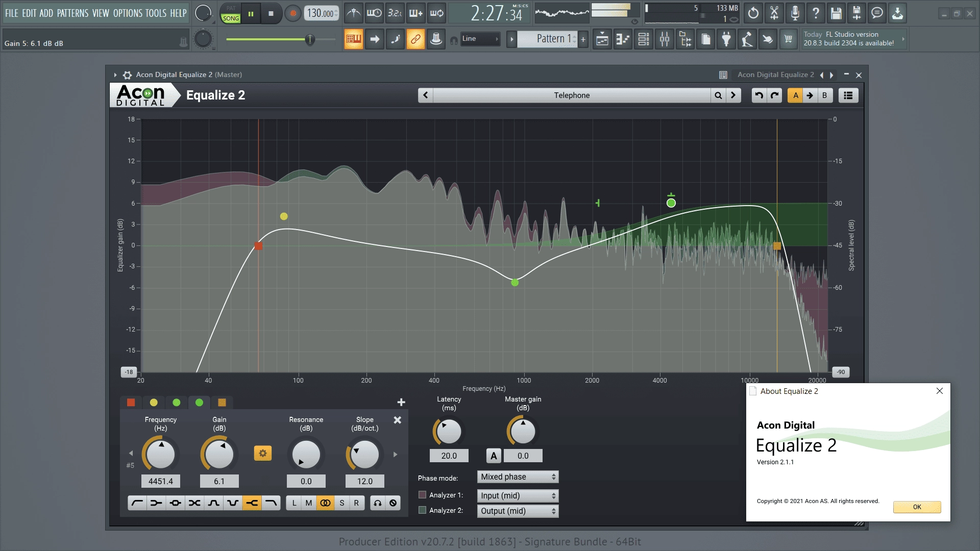The height and width of the screenshot is (551, 980).
Task: Open the FL Studio mixer view icon
Action: [x=665, y=39]
